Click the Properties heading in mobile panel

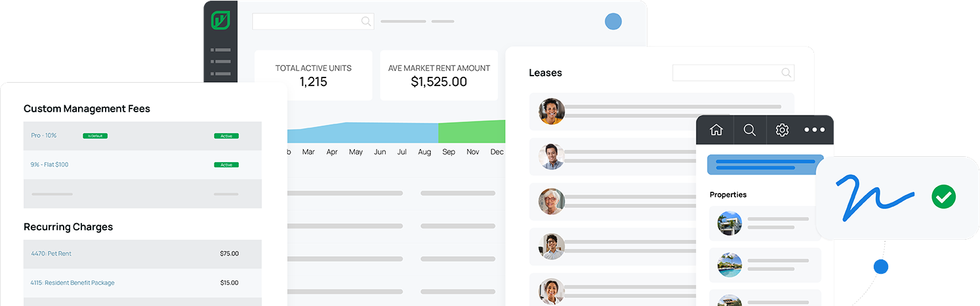coord(728,195)
